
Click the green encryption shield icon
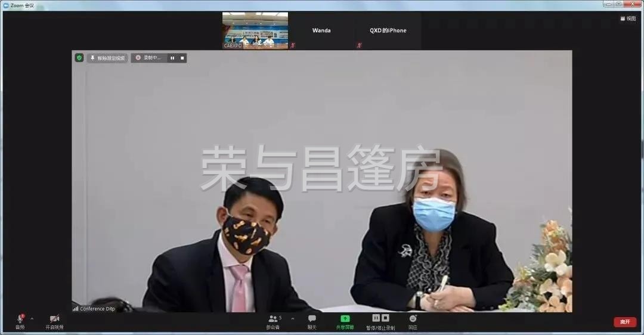tap(79, 58)
